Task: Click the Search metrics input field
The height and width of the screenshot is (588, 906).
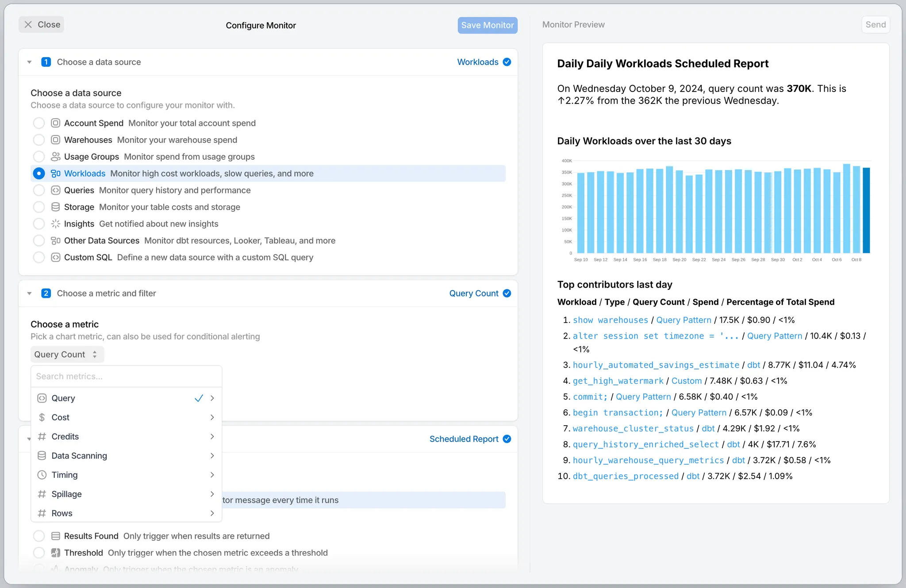Action: pos(126,377)
